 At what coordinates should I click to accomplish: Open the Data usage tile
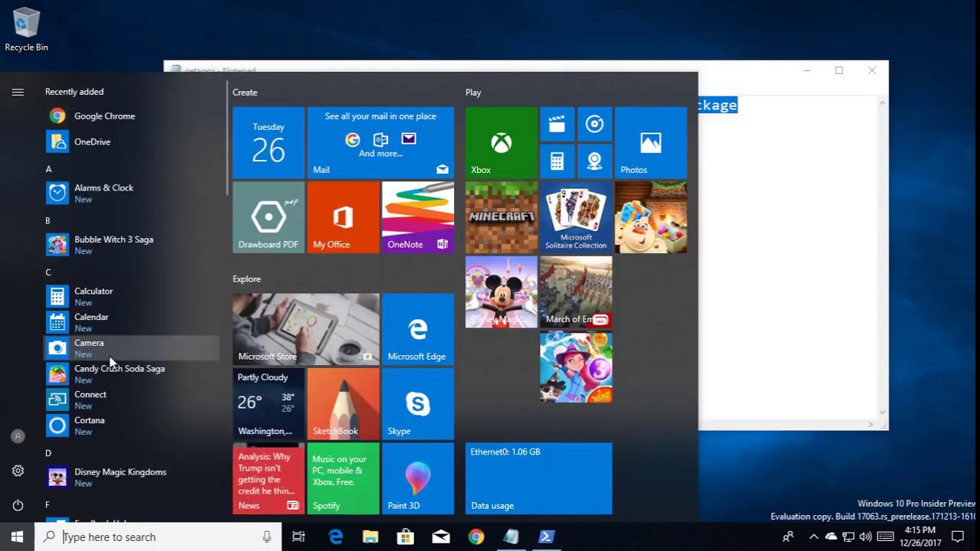click(539, 478)
